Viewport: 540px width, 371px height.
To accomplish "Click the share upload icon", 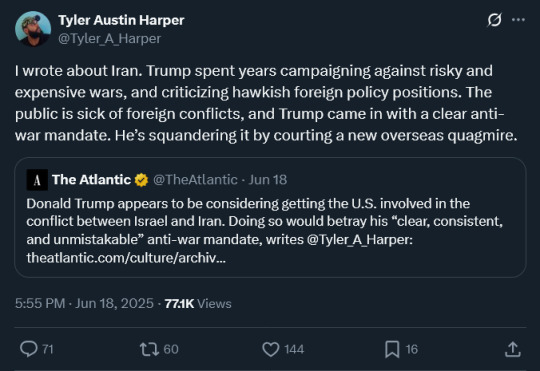I will pyautogui.click(x=513, y=349).
